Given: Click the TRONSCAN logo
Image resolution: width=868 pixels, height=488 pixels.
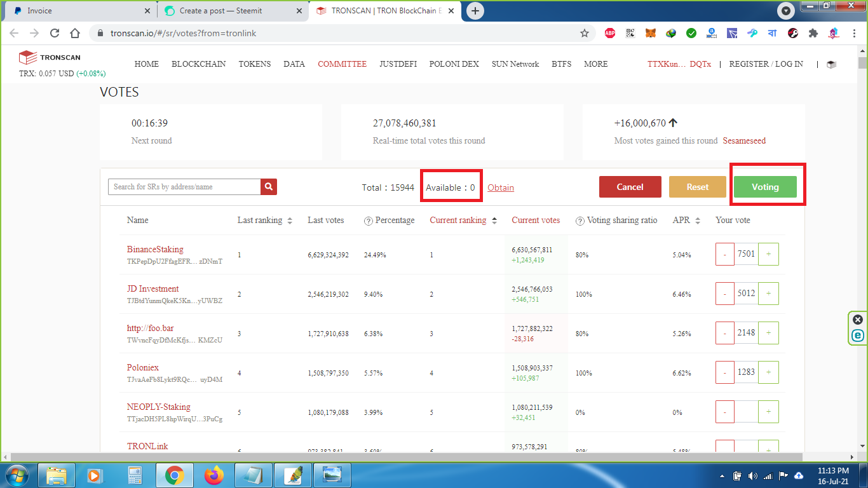Looking at the screenshot, I should 50,58.
